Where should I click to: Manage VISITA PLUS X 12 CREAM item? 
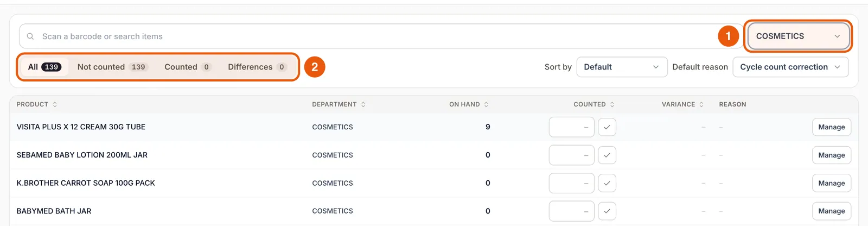coord(832,127)
